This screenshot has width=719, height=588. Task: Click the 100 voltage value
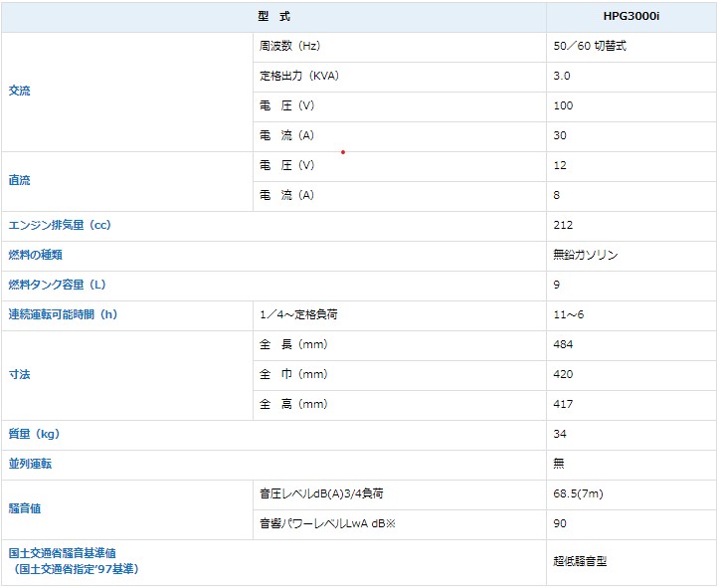pyautogui.click(x=563, y=105)
